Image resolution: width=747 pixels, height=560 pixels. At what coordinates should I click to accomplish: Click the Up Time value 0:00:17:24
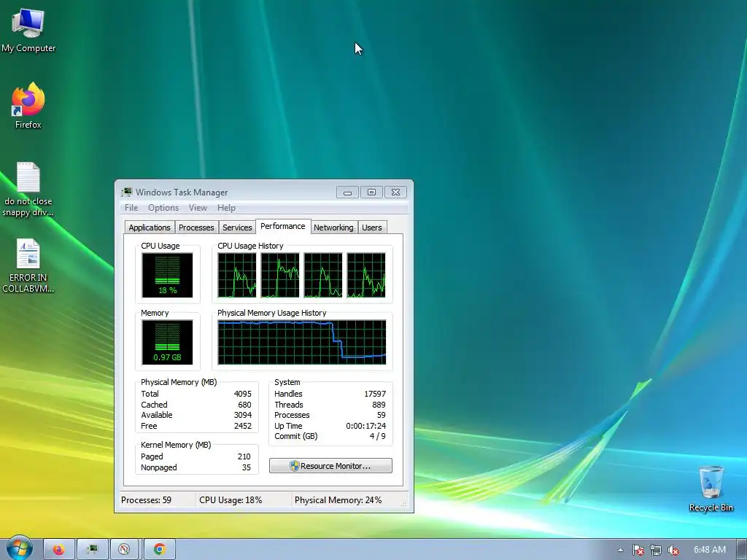click(x=366, y=426)
